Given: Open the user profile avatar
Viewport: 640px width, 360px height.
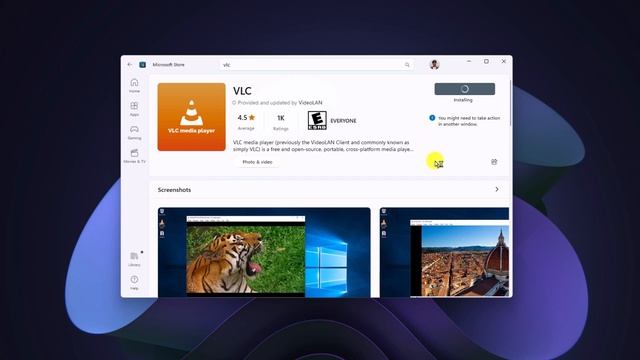Looking at the screenshot, I should click(x=434, y=64).
